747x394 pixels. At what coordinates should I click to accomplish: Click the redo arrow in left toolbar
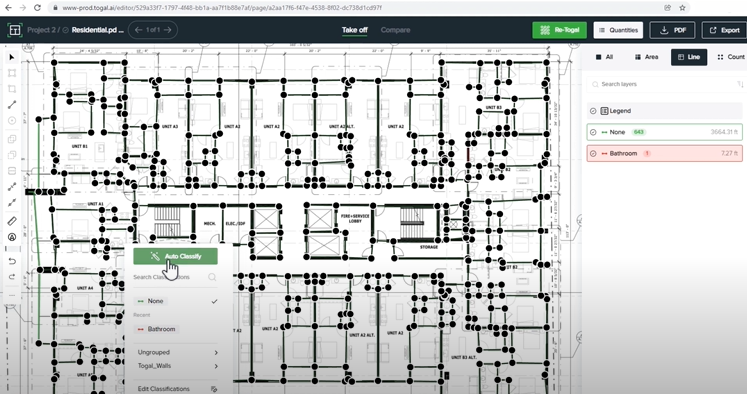[x=12, y=277]
